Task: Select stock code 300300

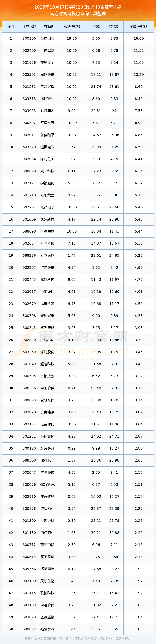Action: 29,38
